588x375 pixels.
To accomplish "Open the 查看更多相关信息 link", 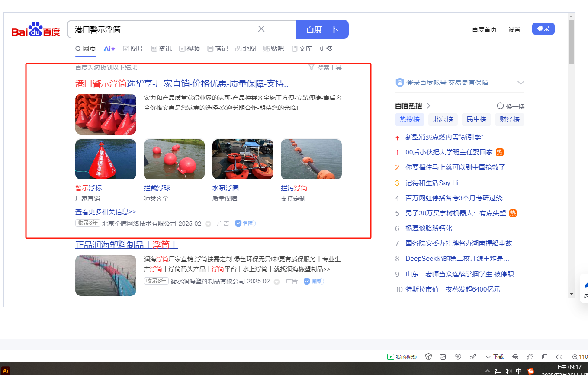I will tap(106, 212).
